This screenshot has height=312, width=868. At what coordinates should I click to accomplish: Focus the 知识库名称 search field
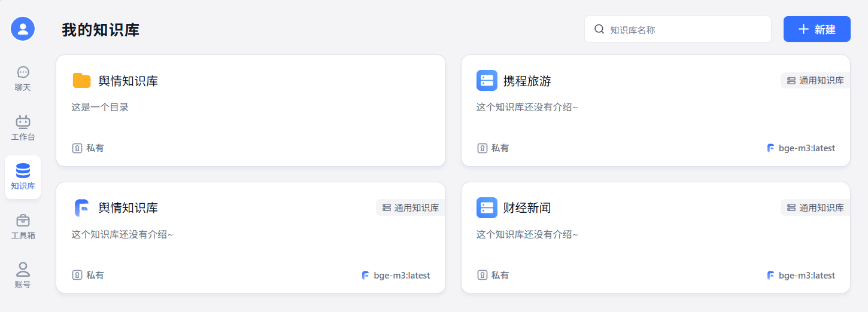click(685, 29)
